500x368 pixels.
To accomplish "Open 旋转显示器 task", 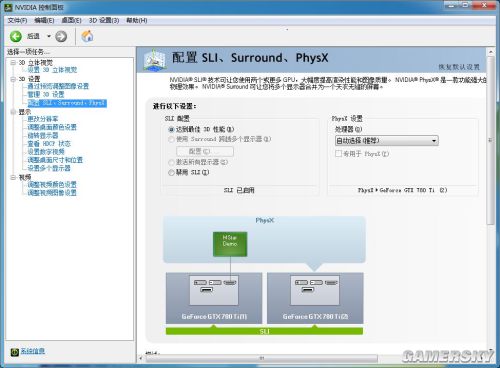I will [x=43, y=135].
